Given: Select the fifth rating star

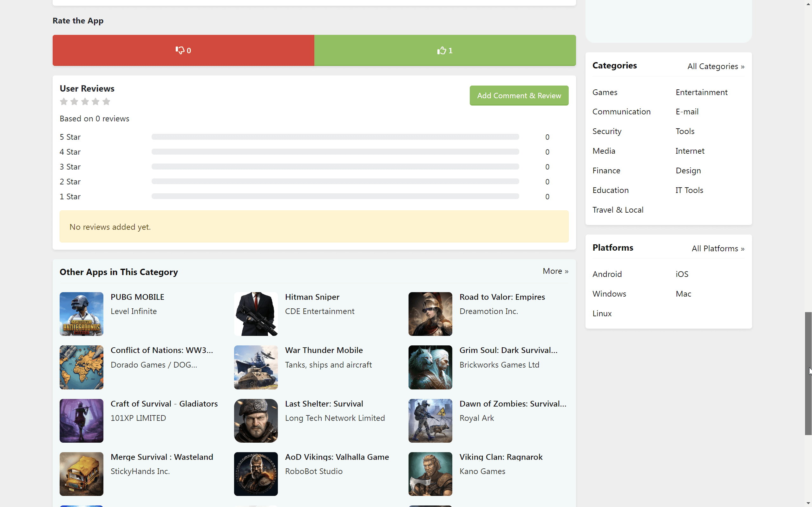Looking at the screenshot, I should click(x=106, y=101).
